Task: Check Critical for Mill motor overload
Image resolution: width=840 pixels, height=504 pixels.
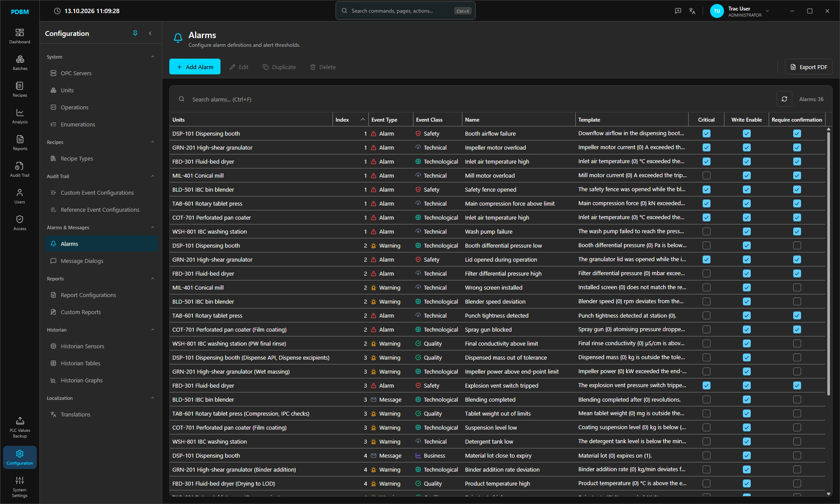Action: coord(707,175)
